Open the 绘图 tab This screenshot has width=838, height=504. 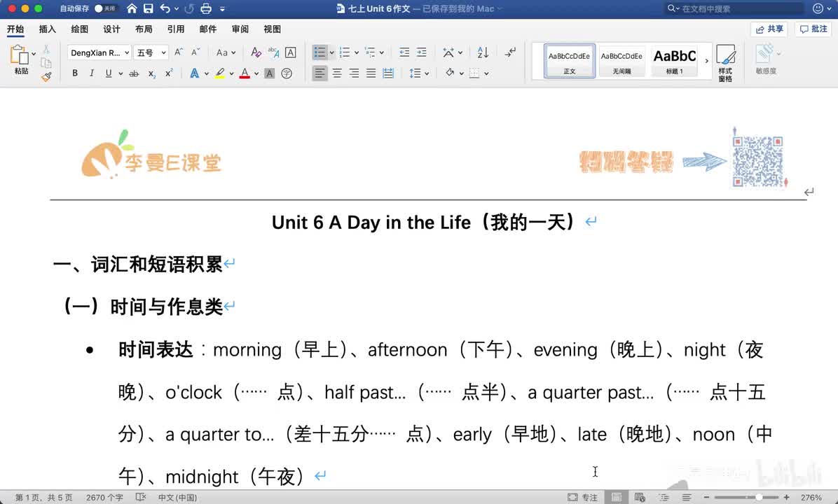[x=80, y=29]
